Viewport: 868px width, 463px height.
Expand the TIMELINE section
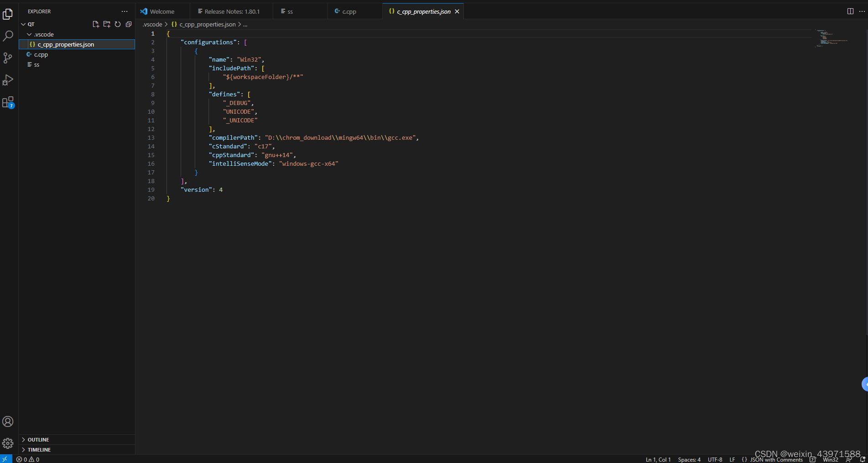(x=77, y=450)
